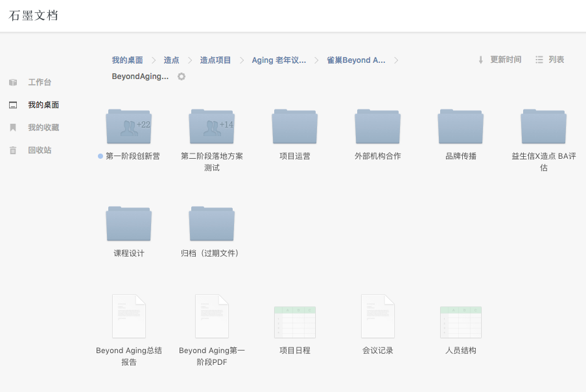This screenshot has height=392, width=586.
Task: Click the 归档（过期文件）folder name
Action: click(210, 253)
